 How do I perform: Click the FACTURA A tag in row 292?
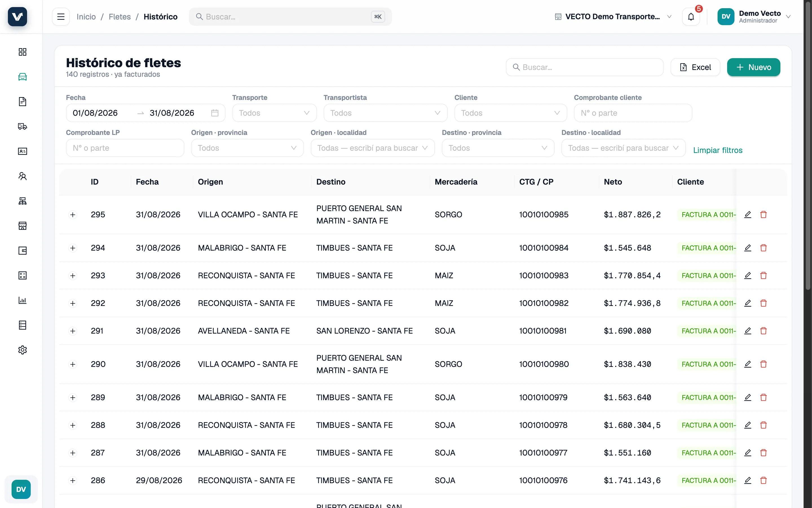tap(707, 303)
